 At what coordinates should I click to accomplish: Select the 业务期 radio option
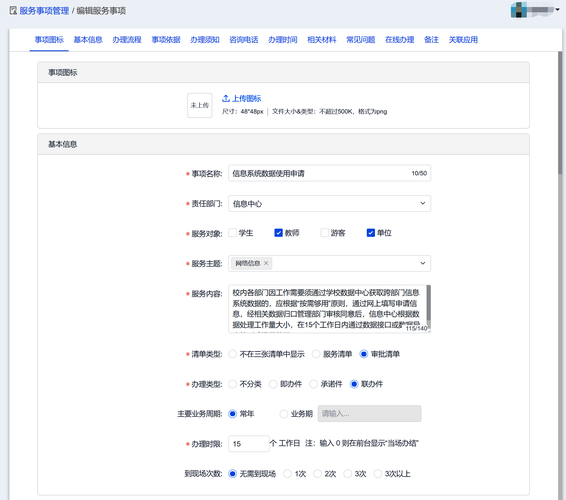(284, 414)
